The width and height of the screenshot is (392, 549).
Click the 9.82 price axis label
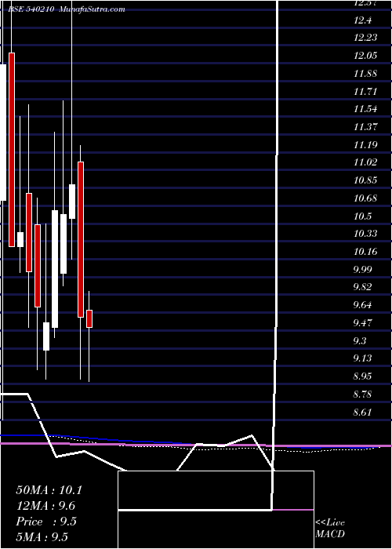363,287
